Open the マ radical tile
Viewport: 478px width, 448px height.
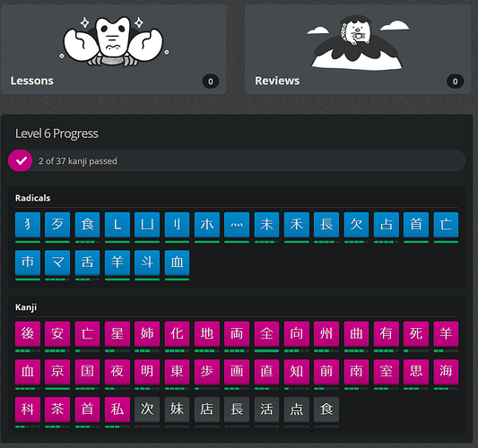pyautogui.click(x=57, y=263)
